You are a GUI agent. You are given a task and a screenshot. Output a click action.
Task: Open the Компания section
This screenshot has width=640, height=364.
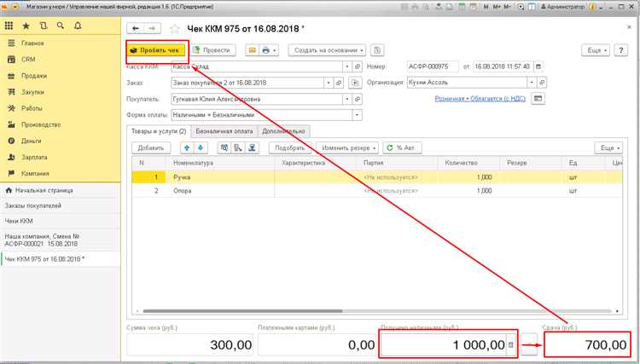tap(61, 174)
